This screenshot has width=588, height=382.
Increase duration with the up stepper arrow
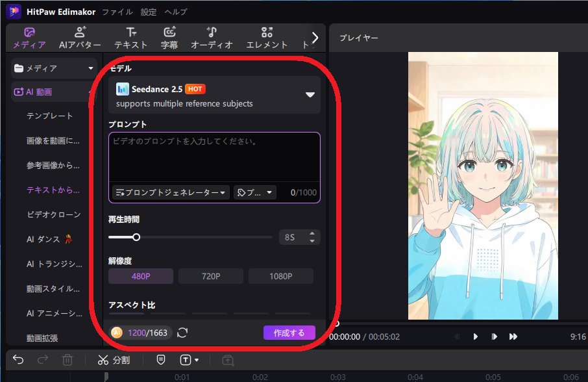(312, 234)
